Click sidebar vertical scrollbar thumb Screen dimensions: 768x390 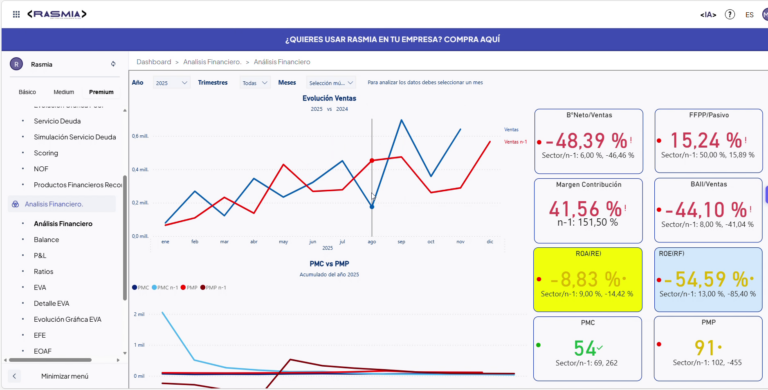pos(124,238)
